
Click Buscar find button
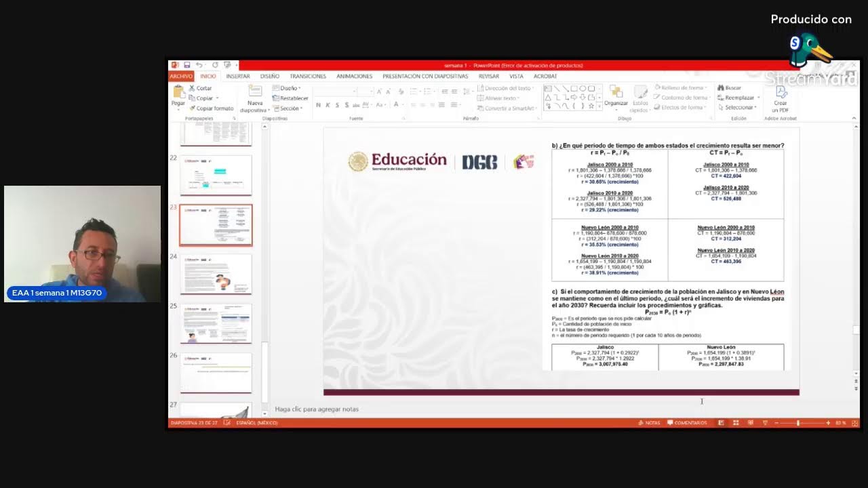(729, 87)
